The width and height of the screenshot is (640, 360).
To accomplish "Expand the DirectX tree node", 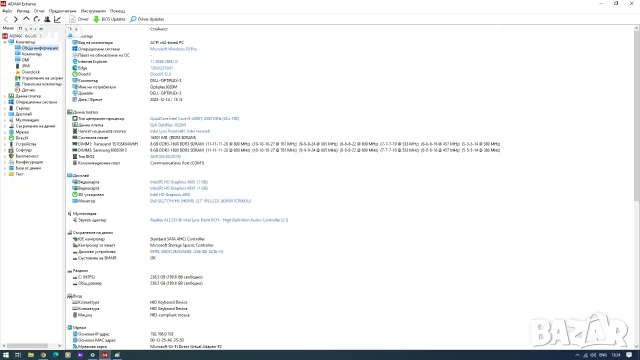I will pyautogui.click(x=4, y=138).
